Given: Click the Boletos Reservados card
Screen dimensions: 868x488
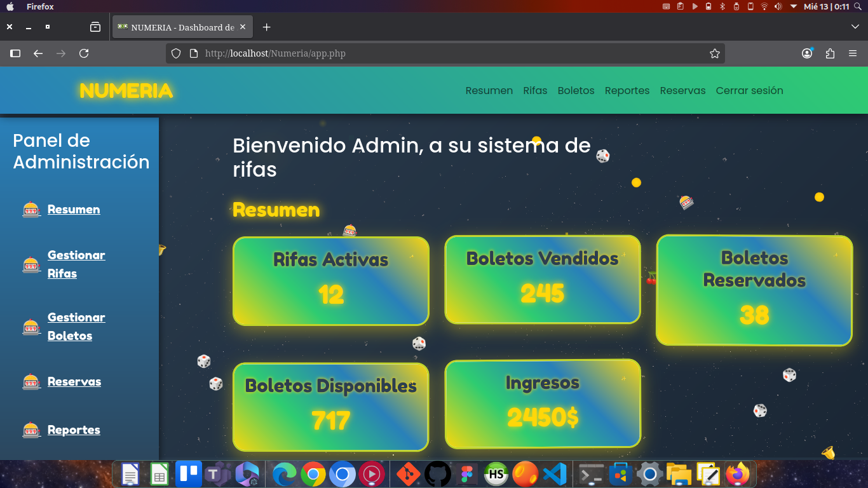Looking at the screenshot, I should 754,290.
